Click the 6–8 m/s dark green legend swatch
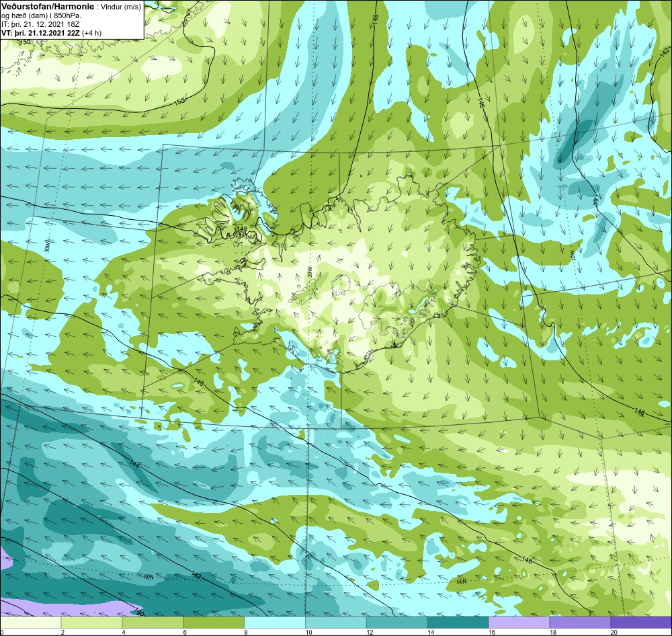The image size is (672, 636). 214,622
